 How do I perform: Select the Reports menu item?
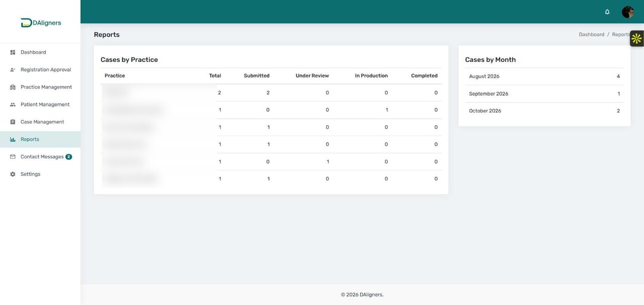(40, 139)
